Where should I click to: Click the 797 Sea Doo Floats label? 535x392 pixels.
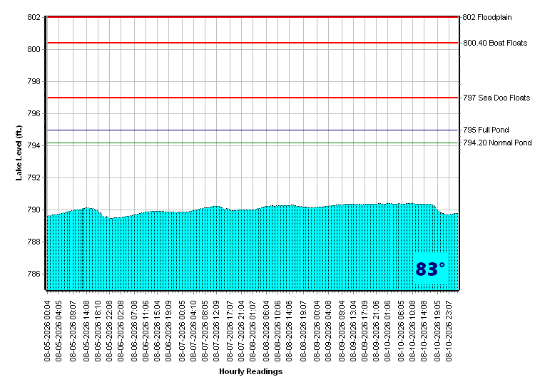tap(496, 98)
